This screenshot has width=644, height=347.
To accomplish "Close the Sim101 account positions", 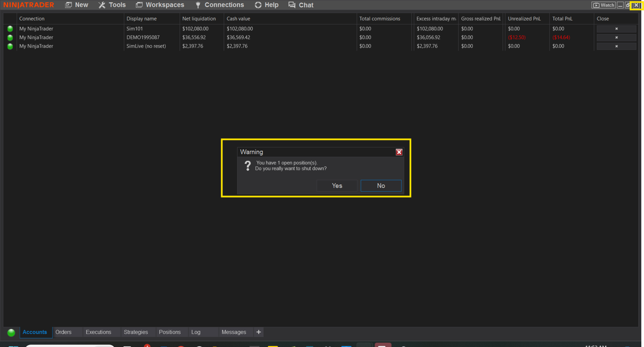I will click(616, 29).
